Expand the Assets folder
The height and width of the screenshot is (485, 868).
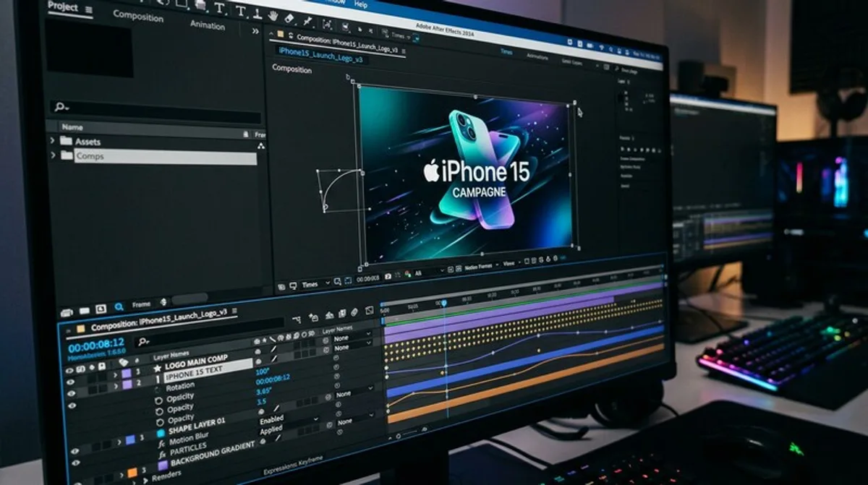pyautogui.click(x=52, y=140)
